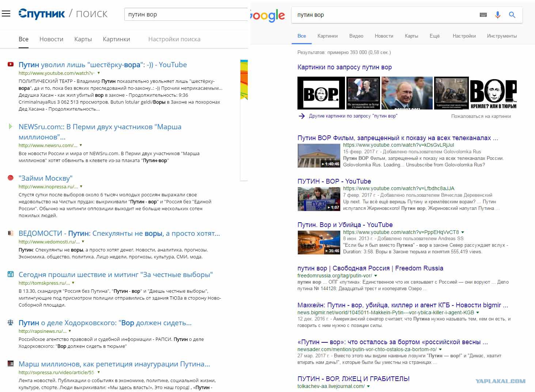Click the 1:40:46 video thumbnail
Screen dimensions: 535x392
[x=319, y=155]
